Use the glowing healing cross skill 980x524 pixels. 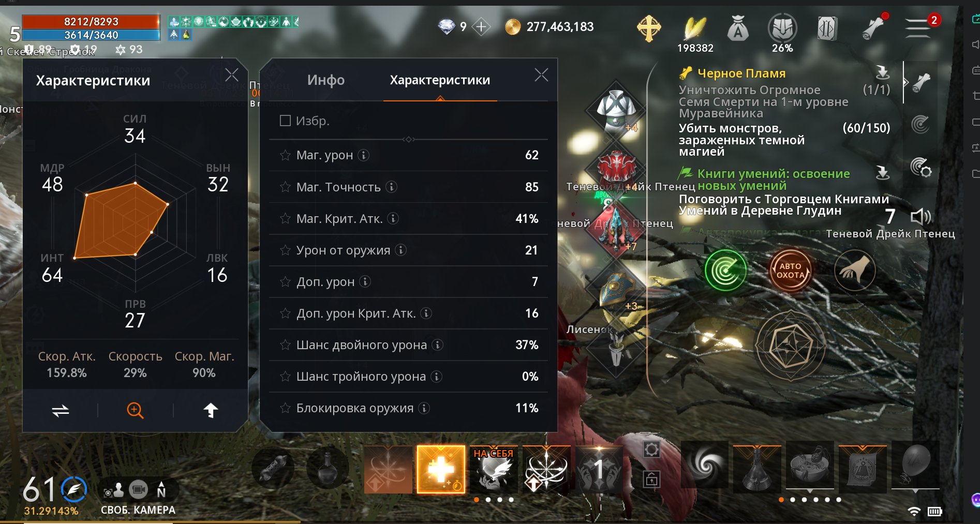[441, 470]
